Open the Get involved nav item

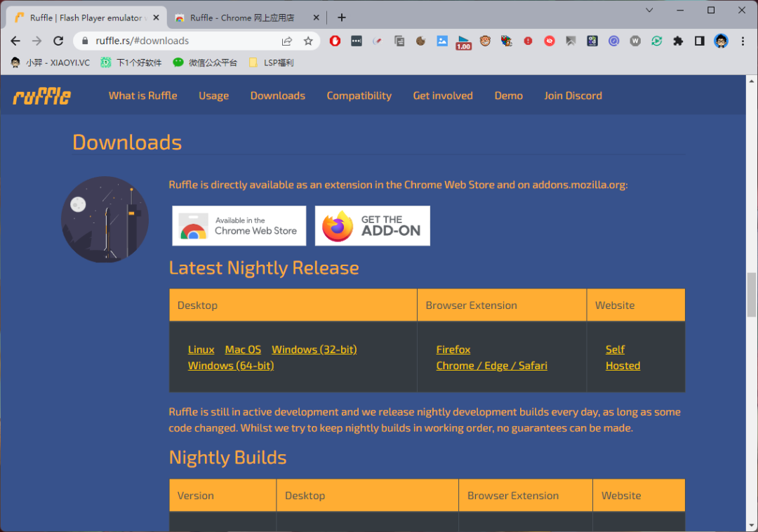click(443, 95)
